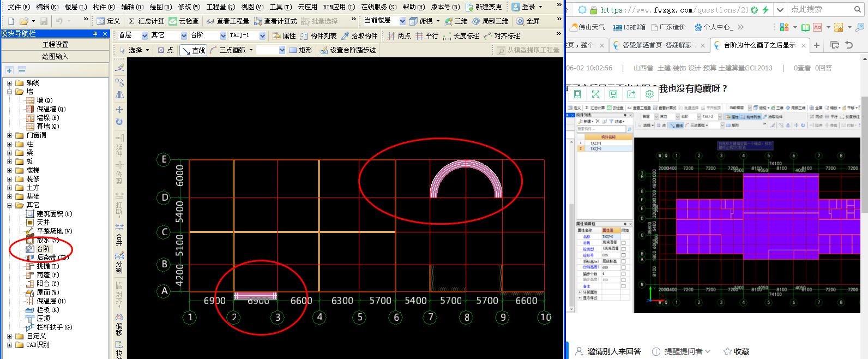Select the 三点画弧 three-point arc tool
868x359 pixels.
click(232, 50)
